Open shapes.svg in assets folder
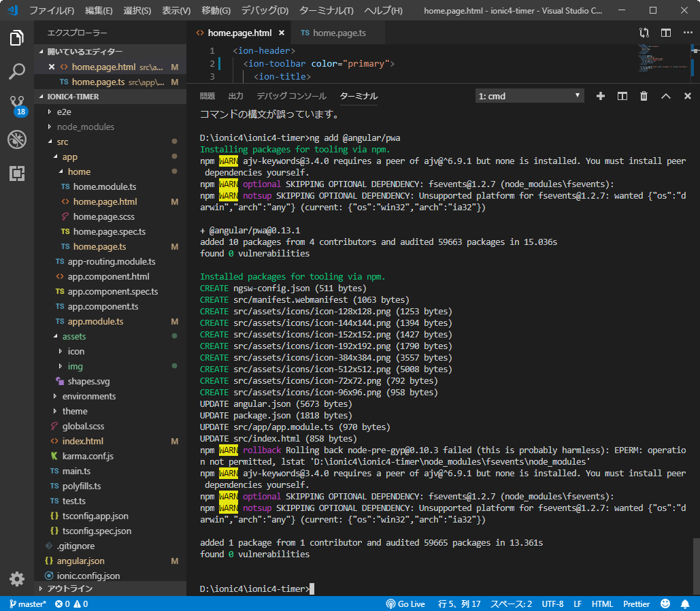 click(x=88, y=382)
